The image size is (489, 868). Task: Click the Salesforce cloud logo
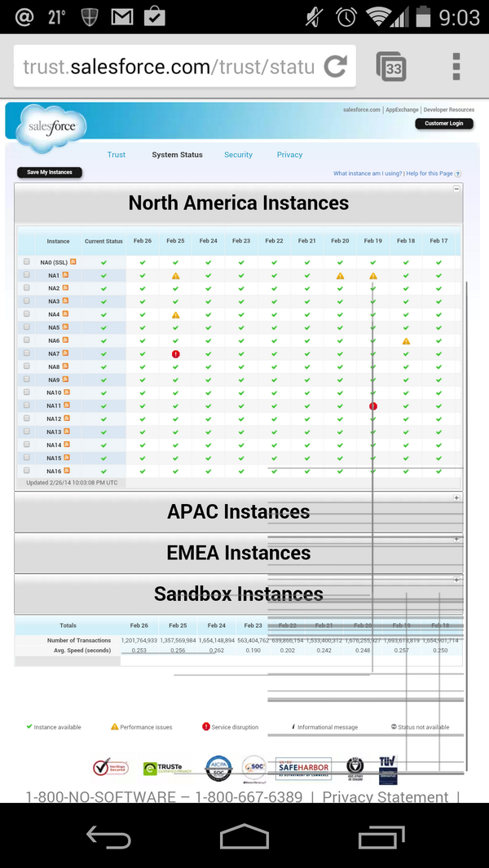click(51, 129)
